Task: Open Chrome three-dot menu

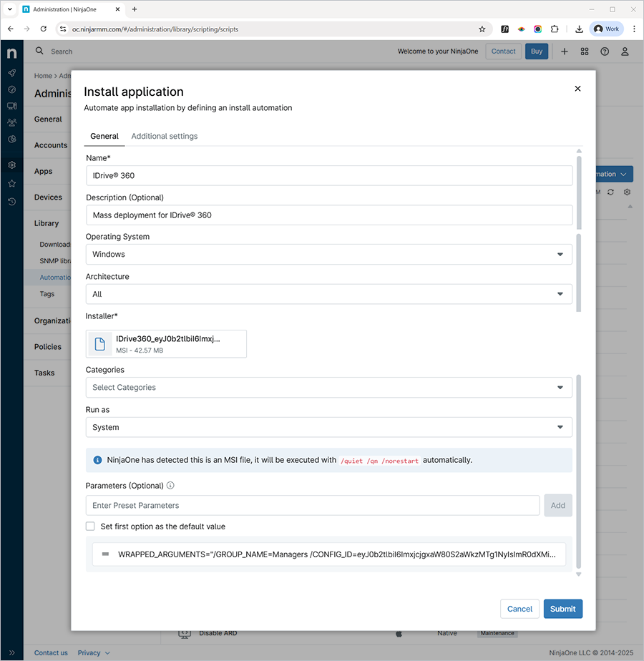Action: coord(634,29)
